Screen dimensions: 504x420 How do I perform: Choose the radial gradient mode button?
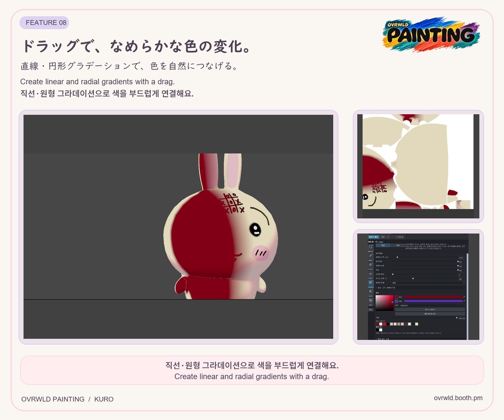398,245
